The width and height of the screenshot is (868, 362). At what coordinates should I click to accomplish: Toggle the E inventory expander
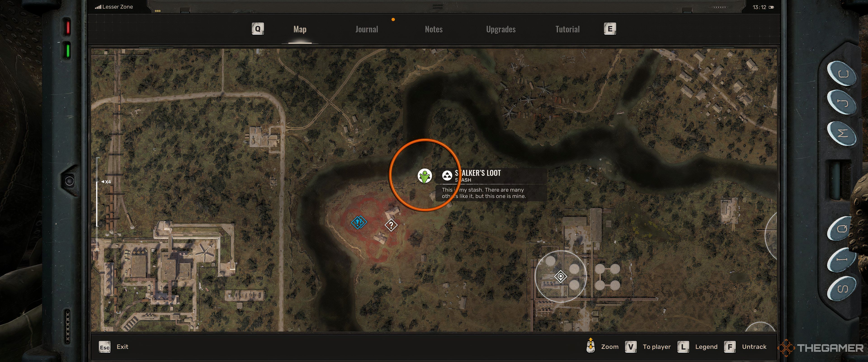point(609,29)
